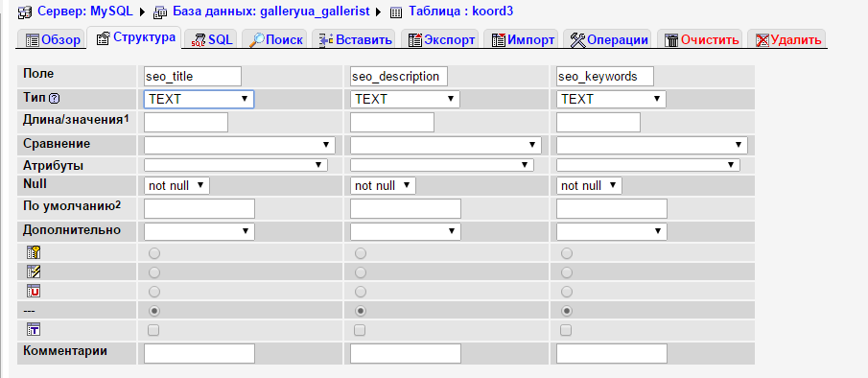
Task: Open Дополнительно dropdown for seo_title
Action: coord(199,232)
